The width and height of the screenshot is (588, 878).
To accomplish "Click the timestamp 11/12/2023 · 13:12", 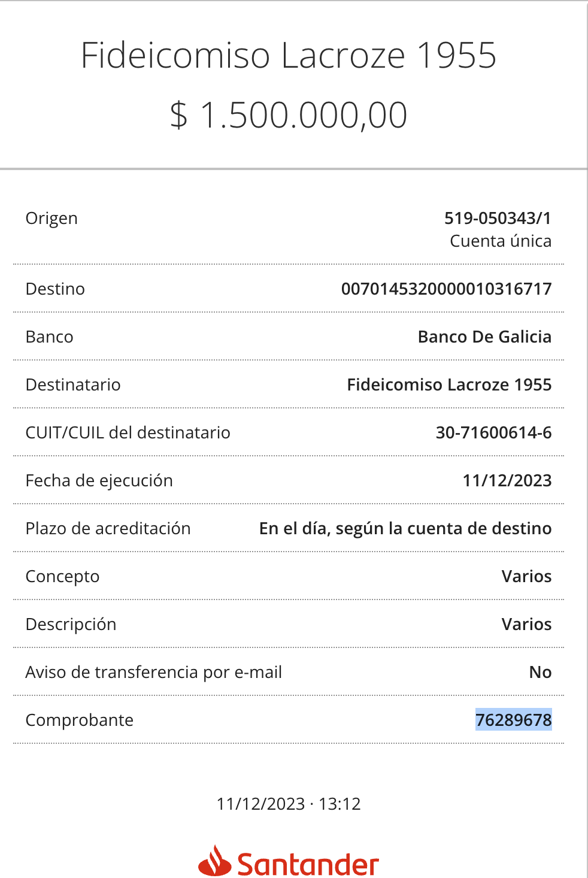I will (x=289, y=804).
